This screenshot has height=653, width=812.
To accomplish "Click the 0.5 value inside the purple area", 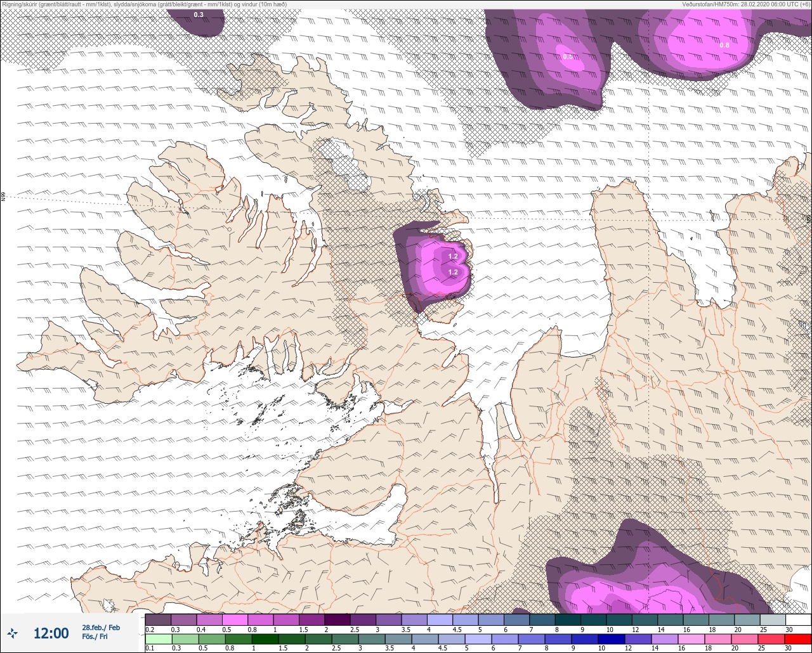I will (x=568, y=56).
